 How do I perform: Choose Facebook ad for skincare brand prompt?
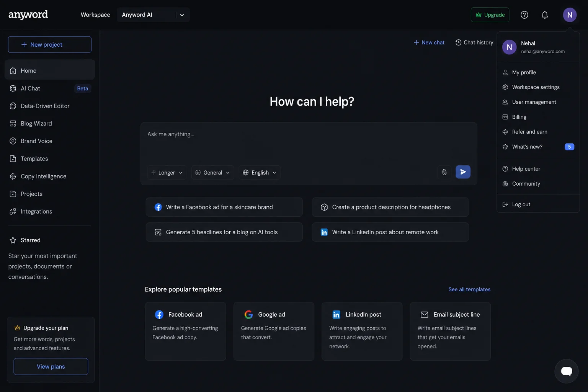pyautogui.click(x=224, y=207)
